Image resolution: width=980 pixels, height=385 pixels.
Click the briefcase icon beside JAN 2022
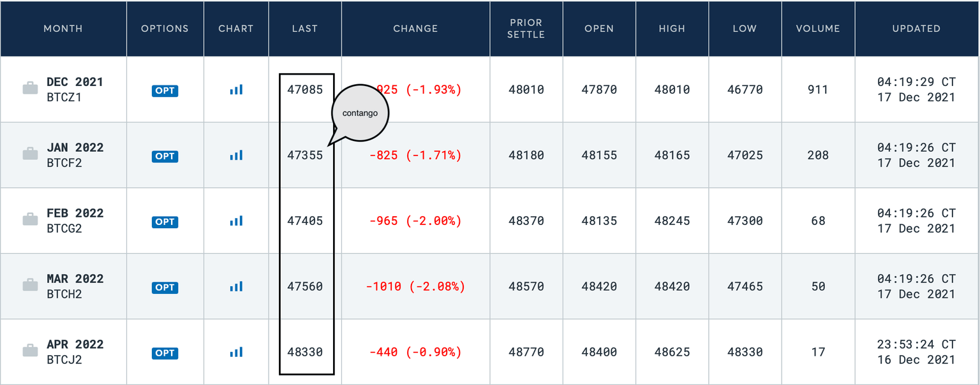point(30,154)
